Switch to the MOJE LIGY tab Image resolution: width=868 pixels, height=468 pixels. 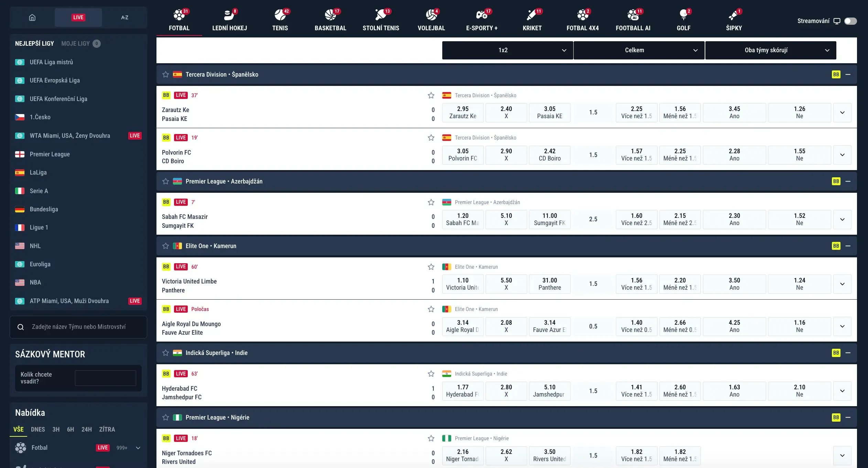[76, 44]
